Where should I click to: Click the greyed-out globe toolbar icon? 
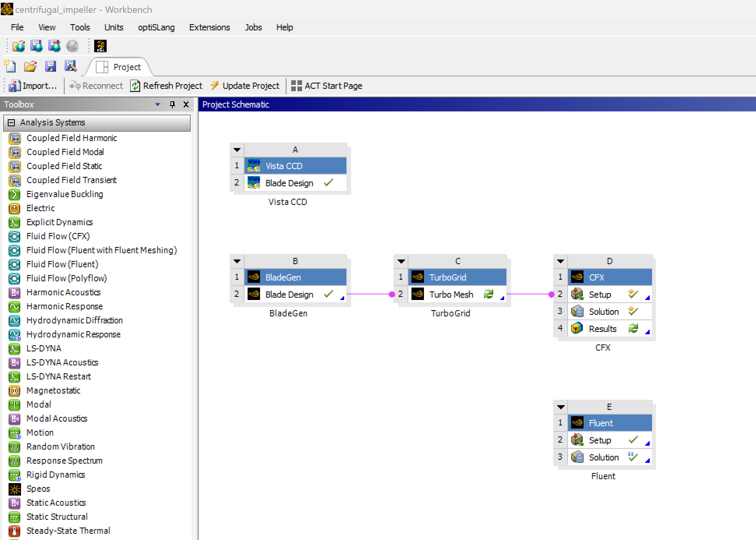tap(72, 46)
